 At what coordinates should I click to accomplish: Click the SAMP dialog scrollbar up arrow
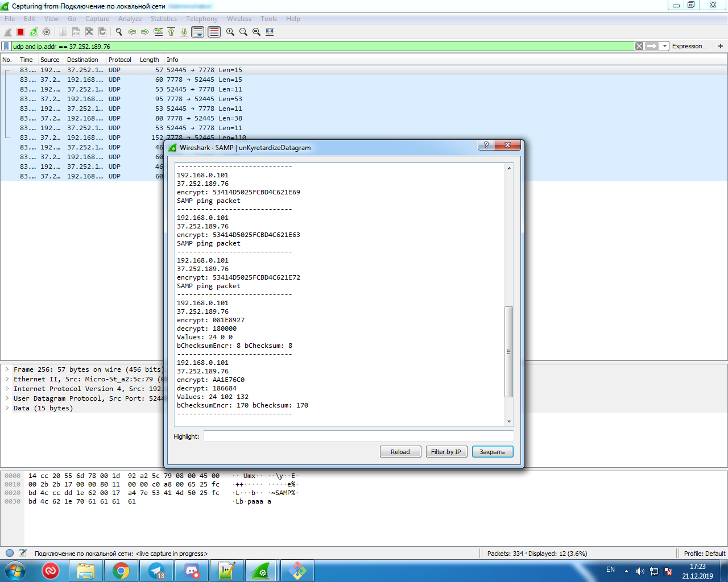click(x=509, y=168)
